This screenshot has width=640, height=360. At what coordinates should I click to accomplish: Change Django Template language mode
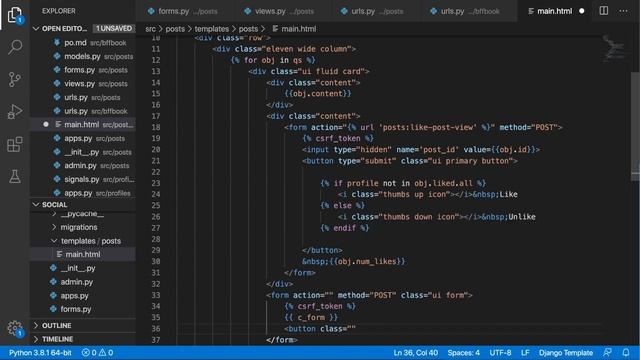point(565,353)
